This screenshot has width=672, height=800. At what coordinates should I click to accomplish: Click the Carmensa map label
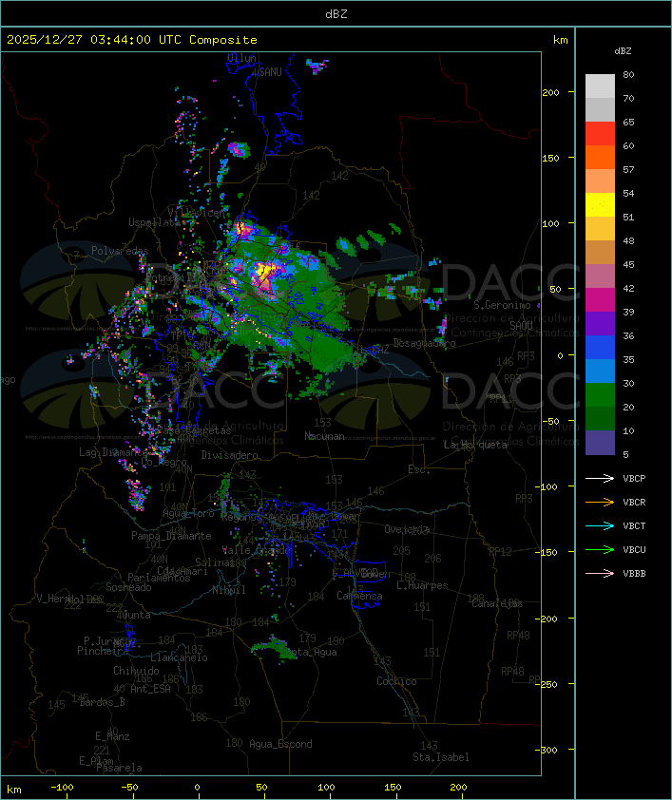(x=359, y=596)
